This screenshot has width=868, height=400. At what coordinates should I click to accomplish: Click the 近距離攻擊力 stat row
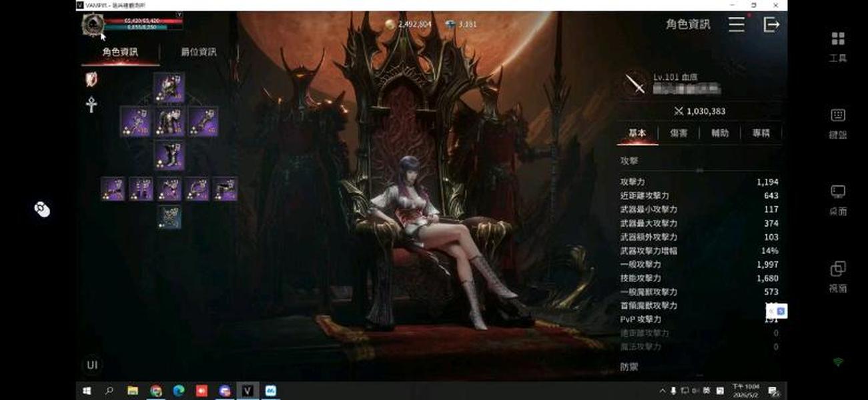click(x=699, y=196)
